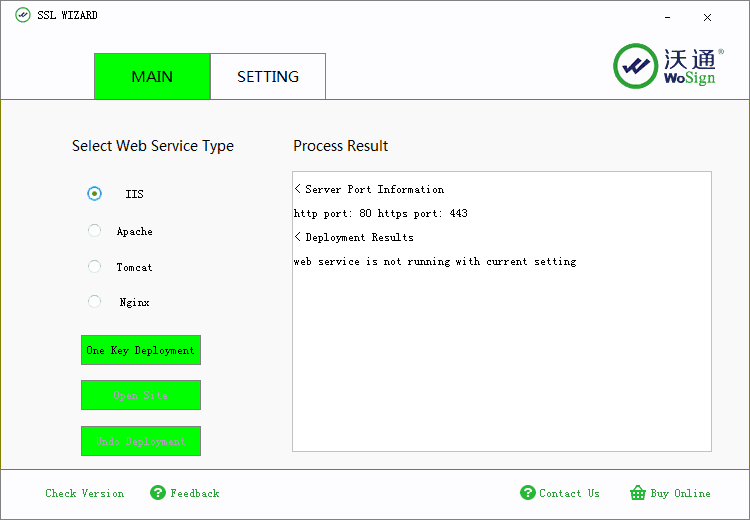
Task: Switch to the MAIN tab
Action: pos(152,77)
